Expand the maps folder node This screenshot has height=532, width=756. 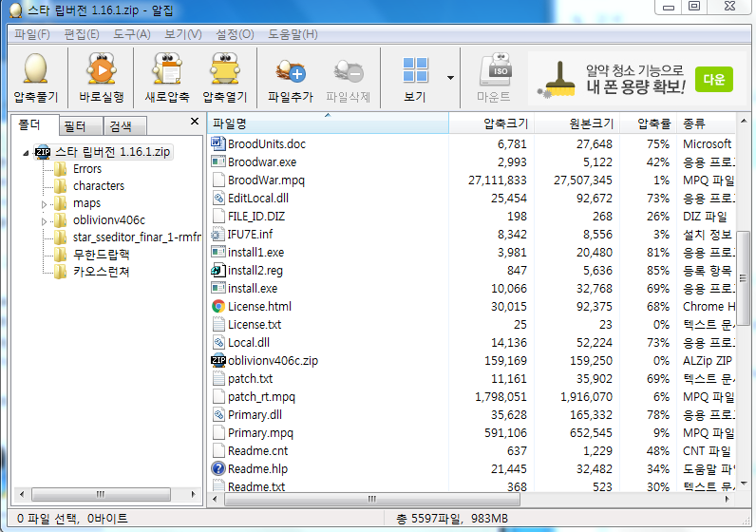click(x=44, y=204)
